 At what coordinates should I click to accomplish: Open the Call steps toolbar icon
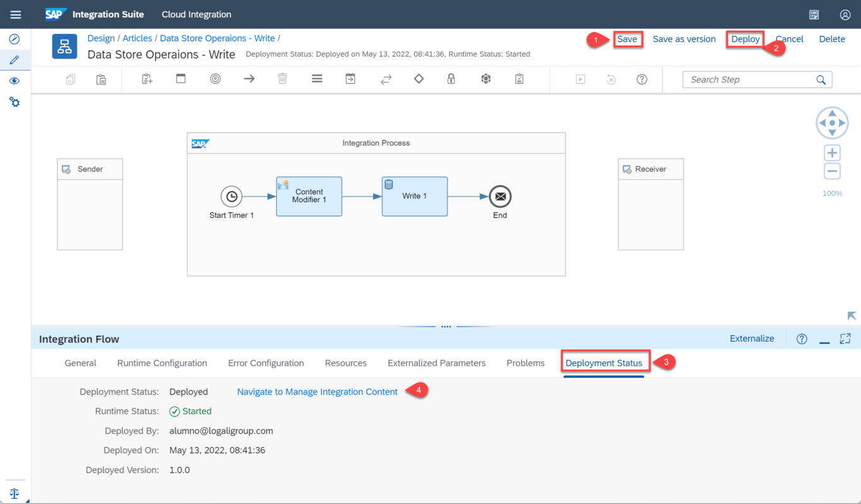[350, 79]
